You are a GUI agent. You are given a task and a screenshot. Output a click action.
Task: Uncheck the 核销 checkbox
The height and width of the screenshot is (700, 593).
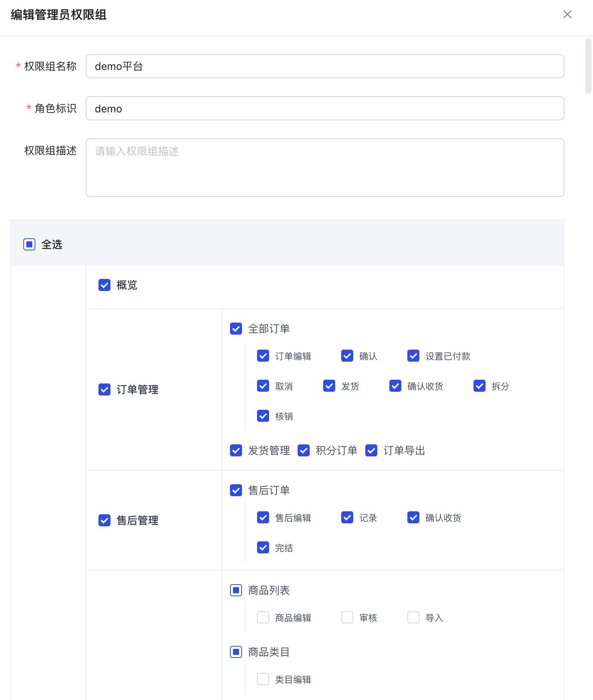[263, 416]
